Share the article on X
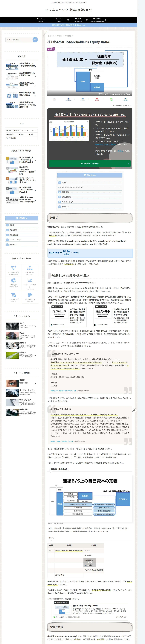This screenshot has height=644, width=145. 54,99
